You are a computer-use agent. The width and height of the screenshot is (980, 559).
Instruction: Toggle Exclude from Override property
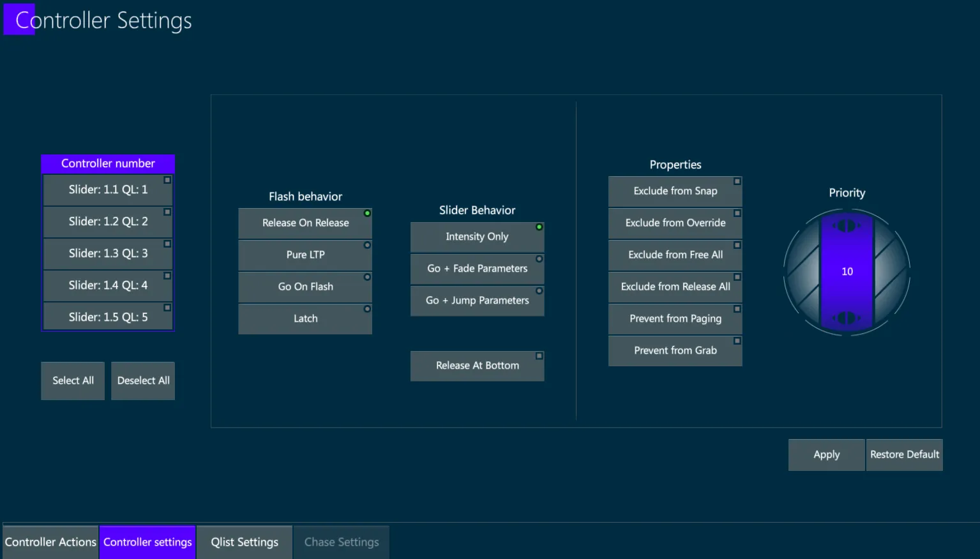[675, 223]
